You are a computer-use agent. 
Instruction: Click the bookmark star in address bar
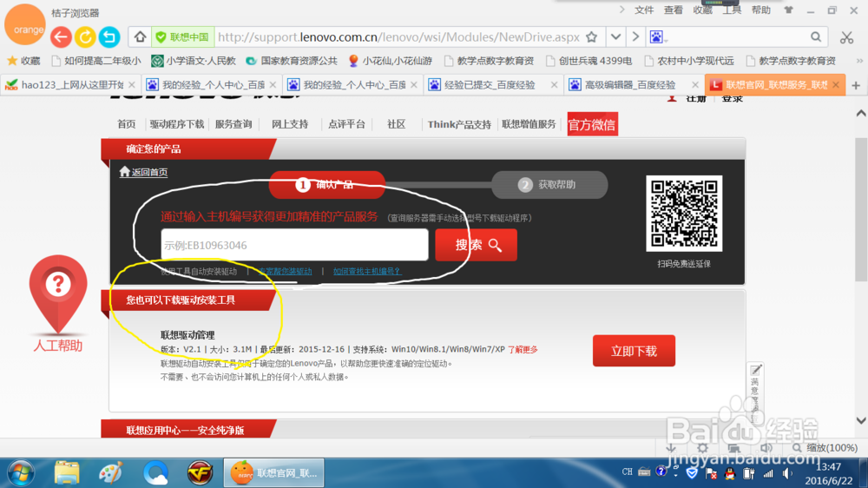[x=592, y=37]
